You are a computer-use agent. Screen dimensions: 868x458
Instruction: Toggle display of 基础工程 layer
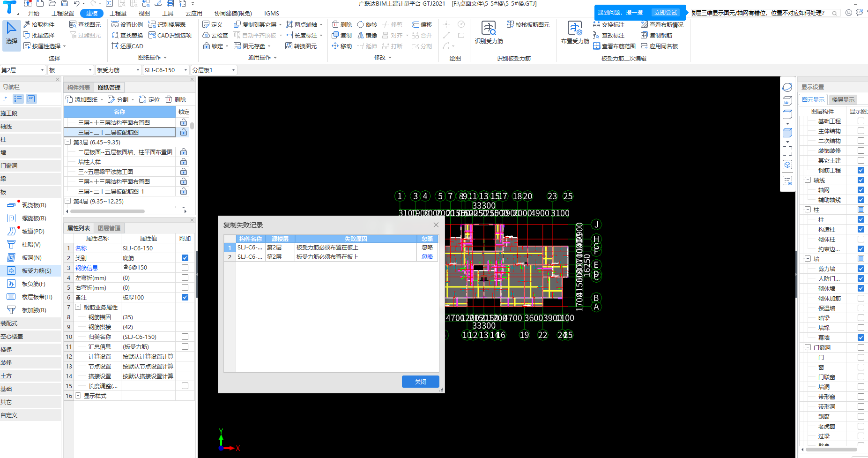861,121
